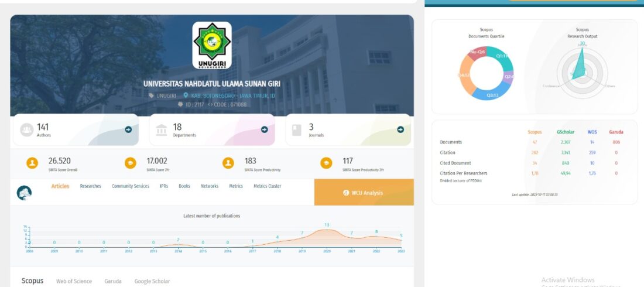This screenshot has width=644, height=287.
Task: Click the 2023 data point labeled 5
Action: coord(401,241)
